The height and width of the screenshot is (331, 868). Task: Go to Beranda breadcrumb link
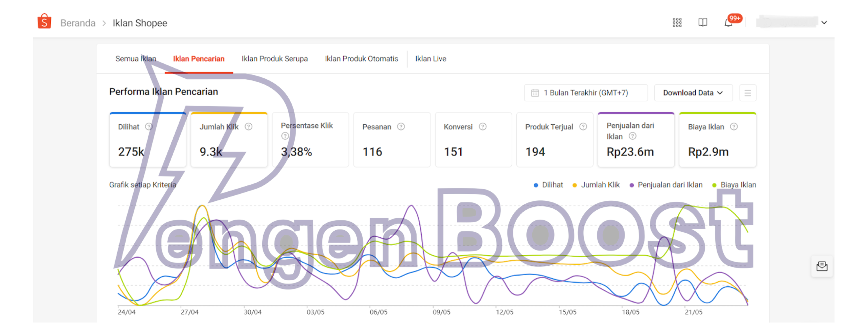[x=78, y=23]
